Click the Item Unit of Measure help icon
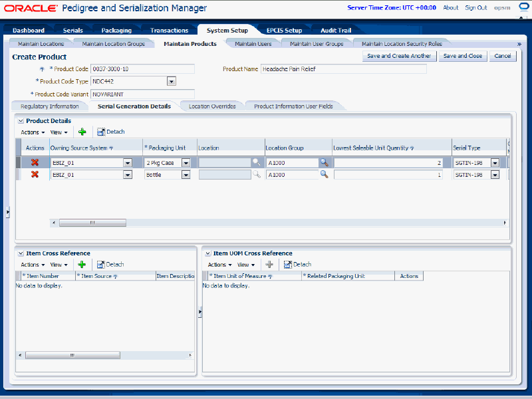 (270, 277)
